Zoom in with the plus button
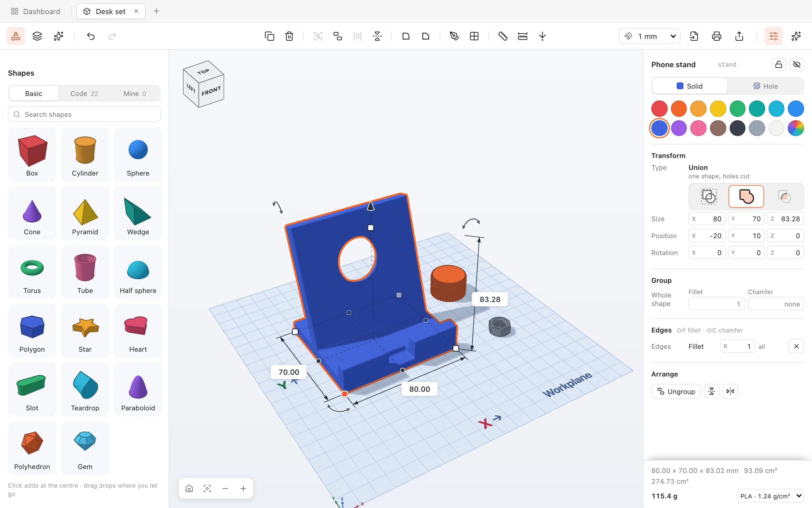812x508 pixels. click(243, 488)
